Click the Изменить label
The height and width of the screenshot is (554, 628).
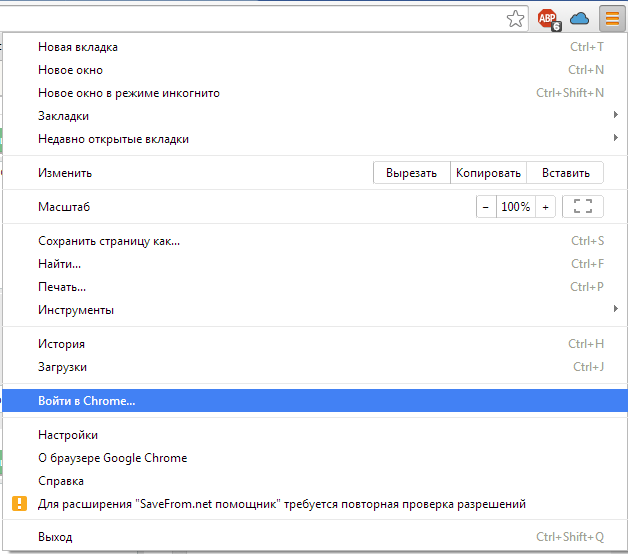coord(65,173)
